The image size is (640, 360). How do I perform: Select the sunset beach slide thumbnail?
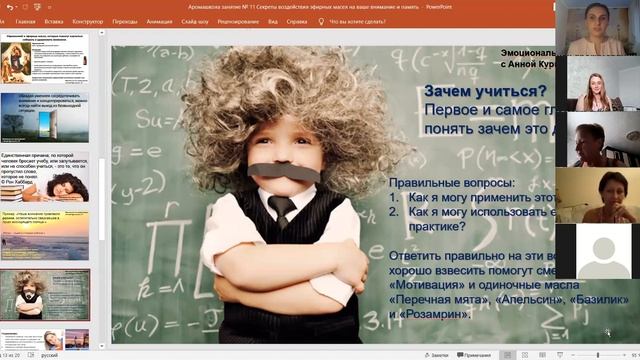(44, 235)
